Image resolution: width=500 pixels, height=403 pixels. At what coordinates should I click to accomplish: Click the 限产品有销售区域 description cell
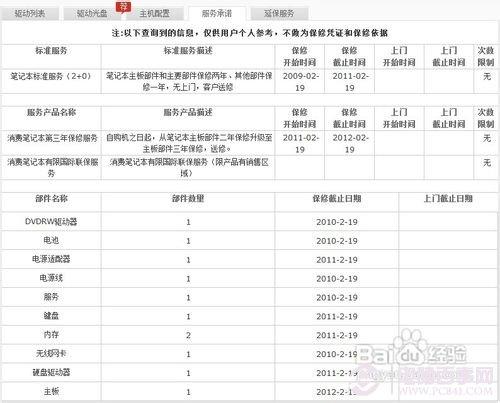click(189, 168)
